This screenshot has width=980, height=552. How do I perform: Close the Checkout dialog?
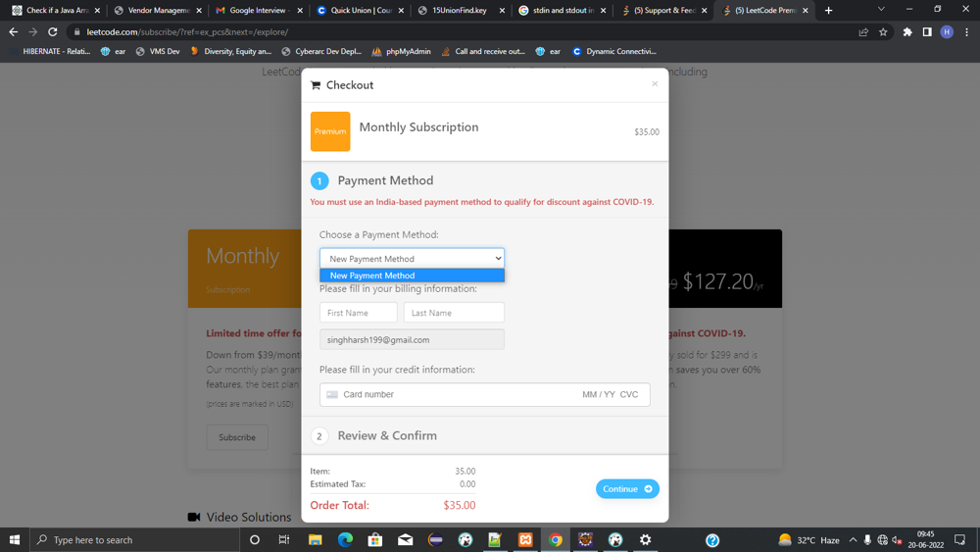[x=655, y=83]
